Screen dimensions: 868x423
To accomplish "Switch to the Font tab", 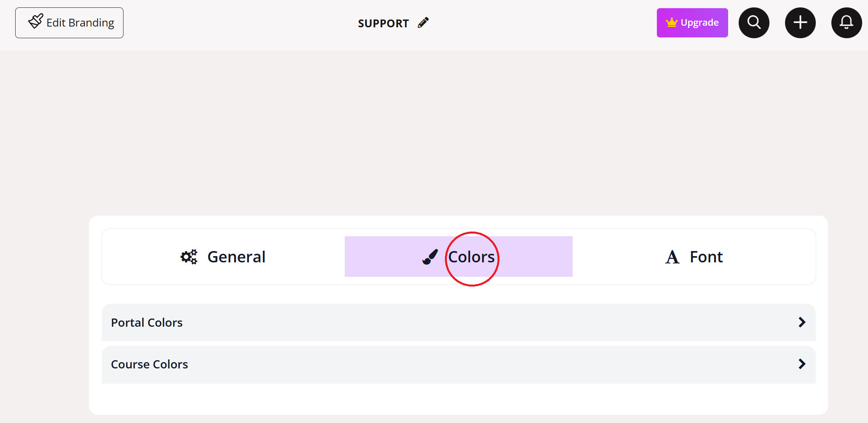I will pos(706,257).
